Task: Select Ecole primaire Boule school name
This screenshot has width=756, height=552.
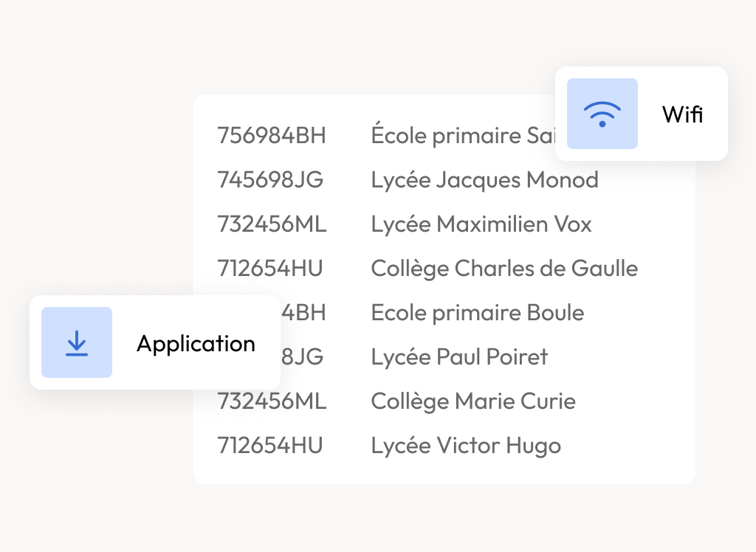Action: [478, 313]
